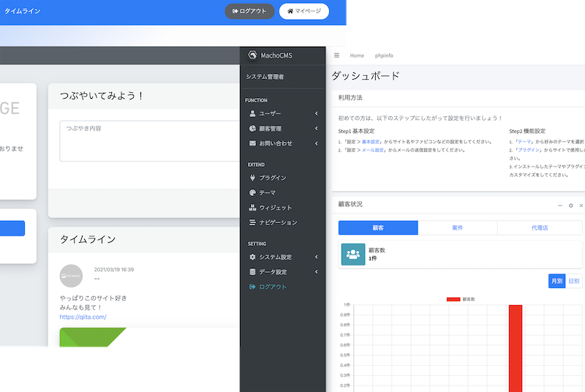Click the マイページ button
The image size is (585, 392).
tap(303, 12)
